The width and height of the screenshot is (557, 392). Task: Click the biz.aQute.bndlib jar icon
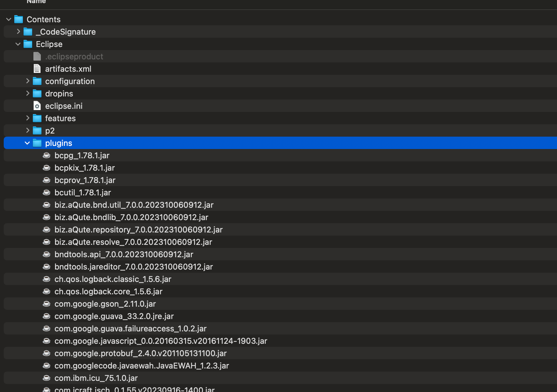coord(46,217)
